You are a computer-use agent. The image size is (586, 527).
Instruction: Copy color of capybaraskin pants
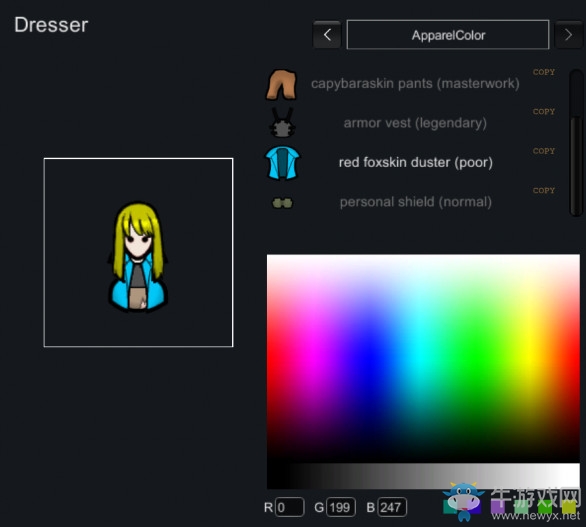pyautogui.click(x=544, y=72)
